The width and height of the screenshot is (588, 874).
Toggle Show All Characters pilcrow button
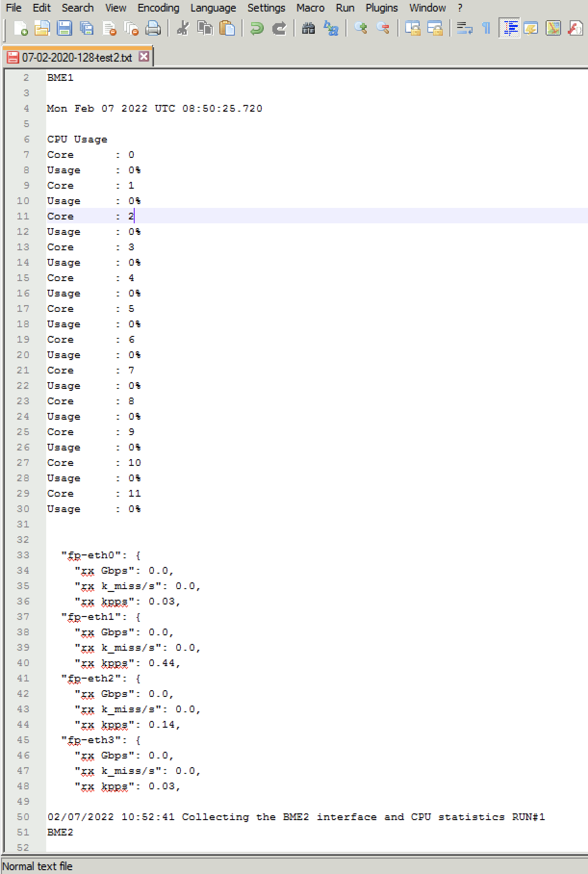click(486, 29)
